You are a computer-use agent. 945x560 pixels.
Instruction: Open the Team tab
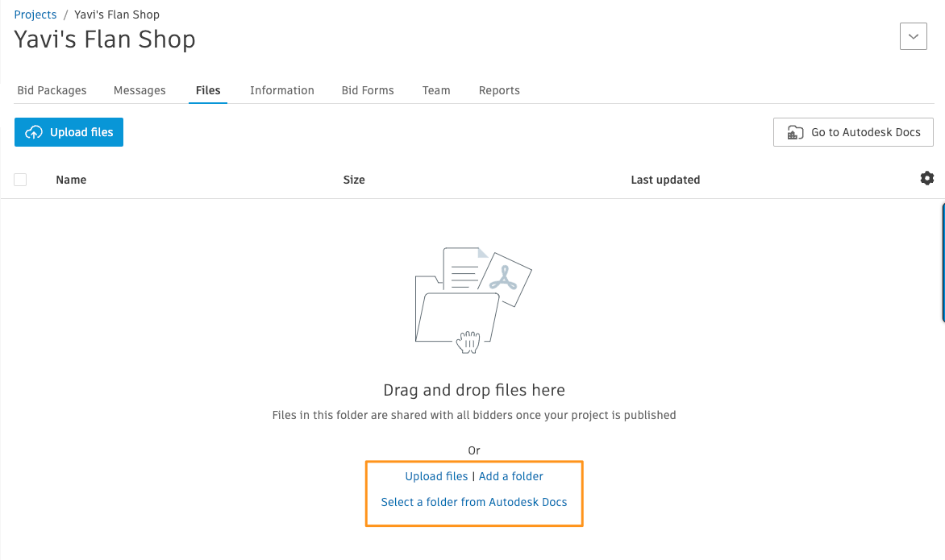click(436, 90)
